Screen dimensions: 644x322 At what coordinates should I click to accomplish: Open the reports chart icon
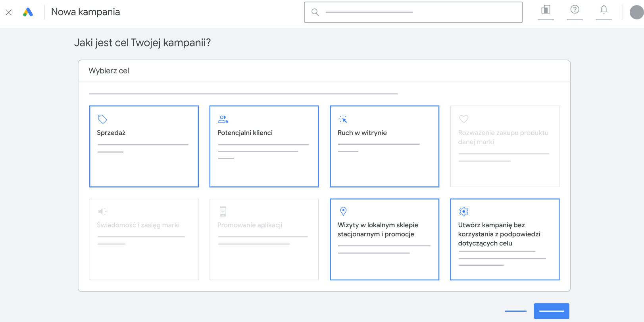point(546,10)
